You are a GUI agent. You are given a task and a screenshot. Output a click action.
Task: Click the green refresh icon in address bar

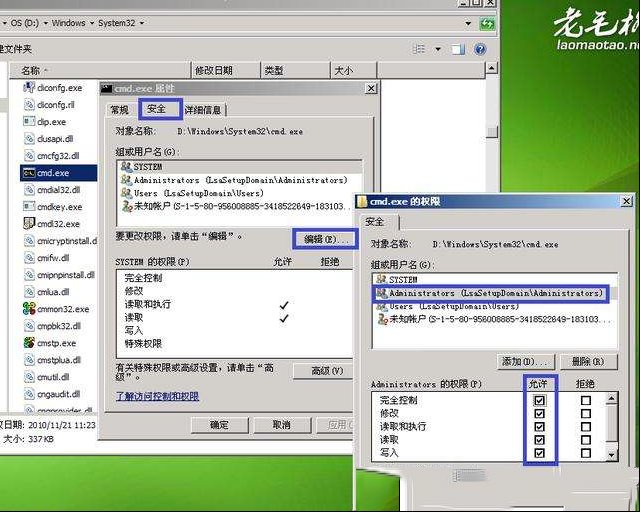pos(487,24)
